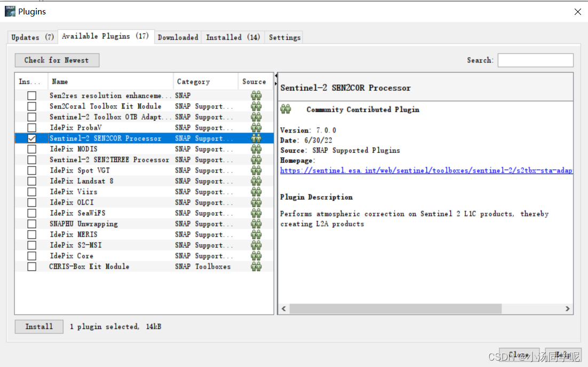Switch to the Downloaded tab
Image resolution: width=588 pixels, height=367 pixels.
tap(178, 37)
